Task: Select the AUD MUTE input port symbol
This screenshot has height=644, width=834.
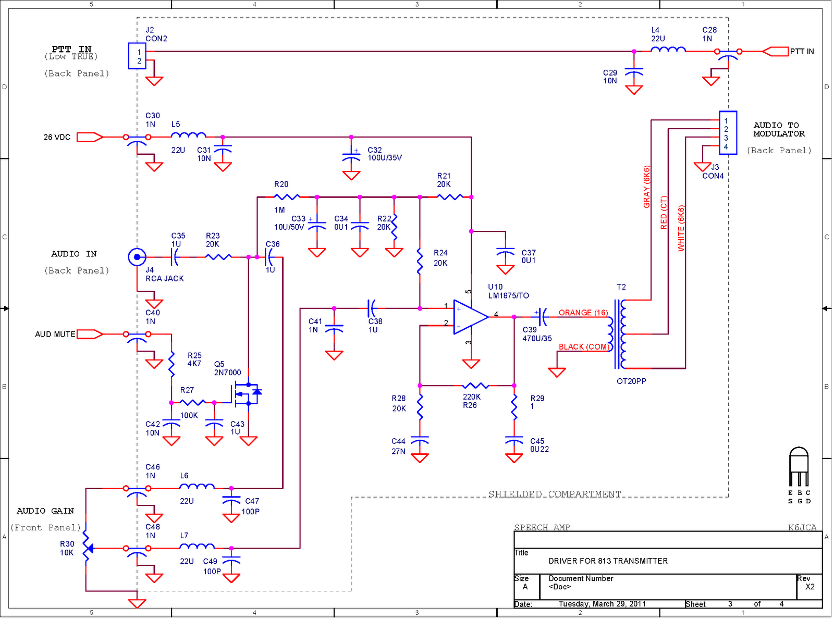Action: click(90, 334)
